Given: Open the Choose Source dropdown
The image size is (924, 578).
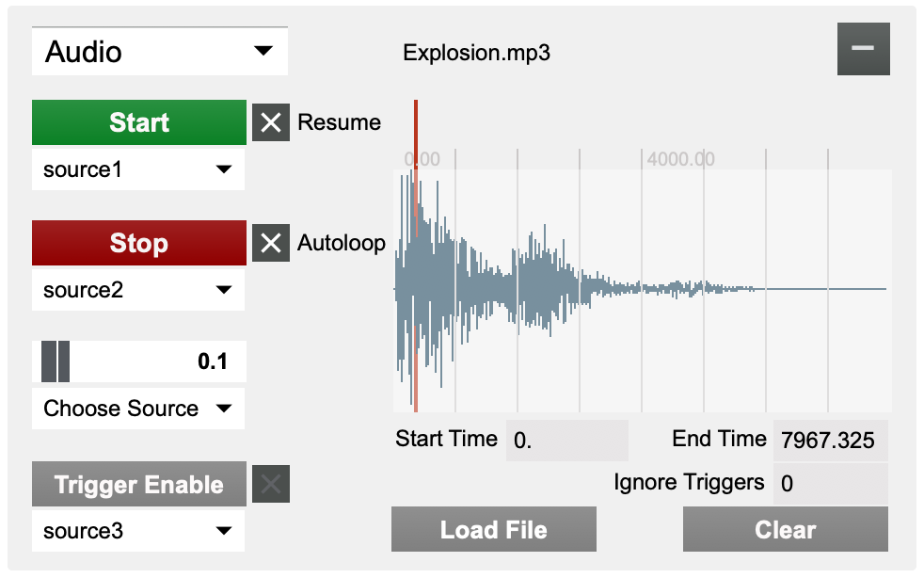Looking at the screenshot, I should (138, 409).
